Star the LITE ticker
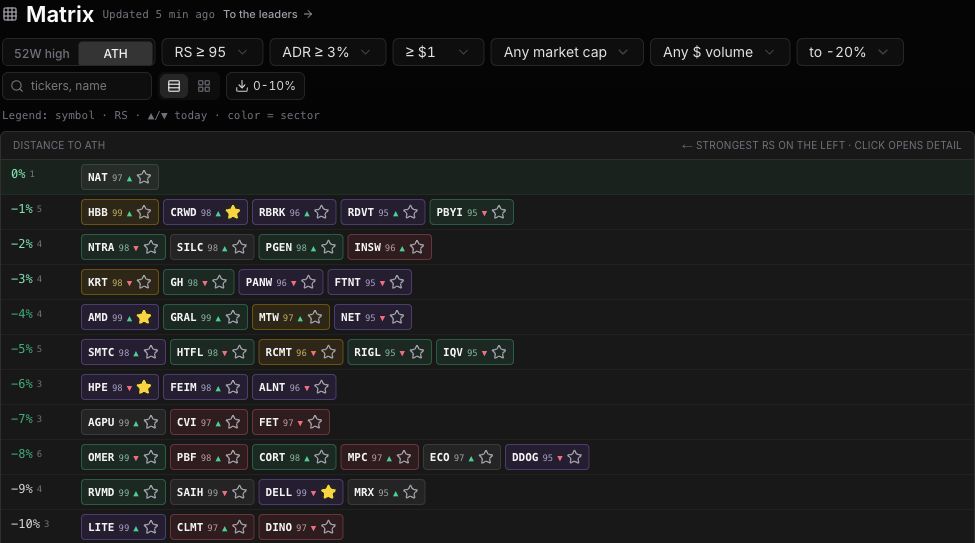The image size is (975, 543). click(151, 527)
